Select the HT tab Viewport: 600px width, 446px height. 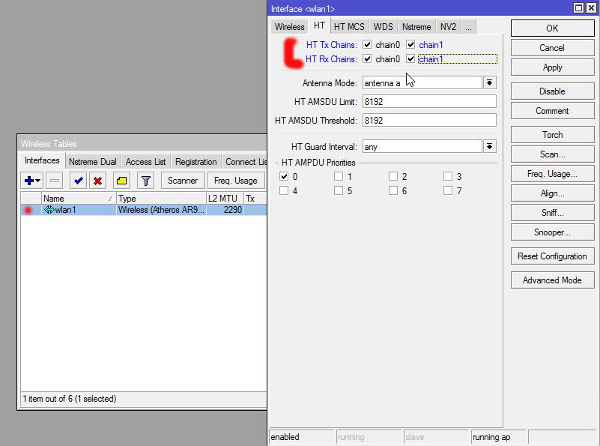319,26
